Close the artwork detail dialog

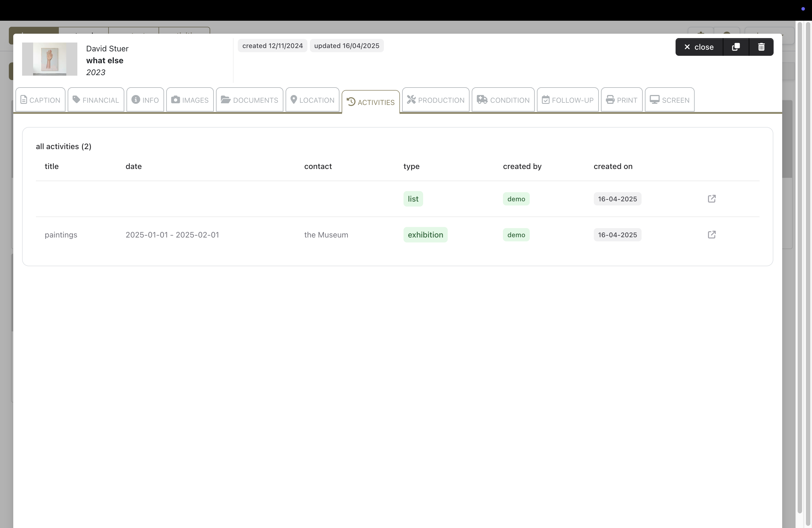[699, 47]
